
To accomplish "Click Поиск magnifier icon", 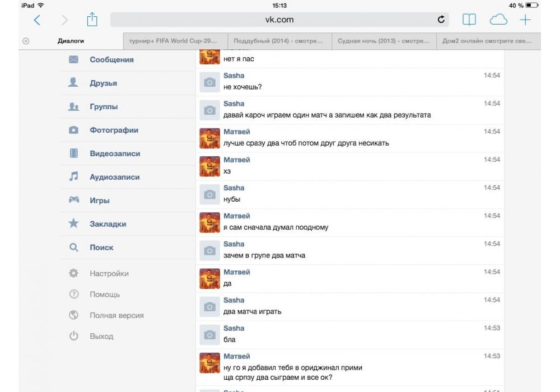I will click(x=73, y=247).
